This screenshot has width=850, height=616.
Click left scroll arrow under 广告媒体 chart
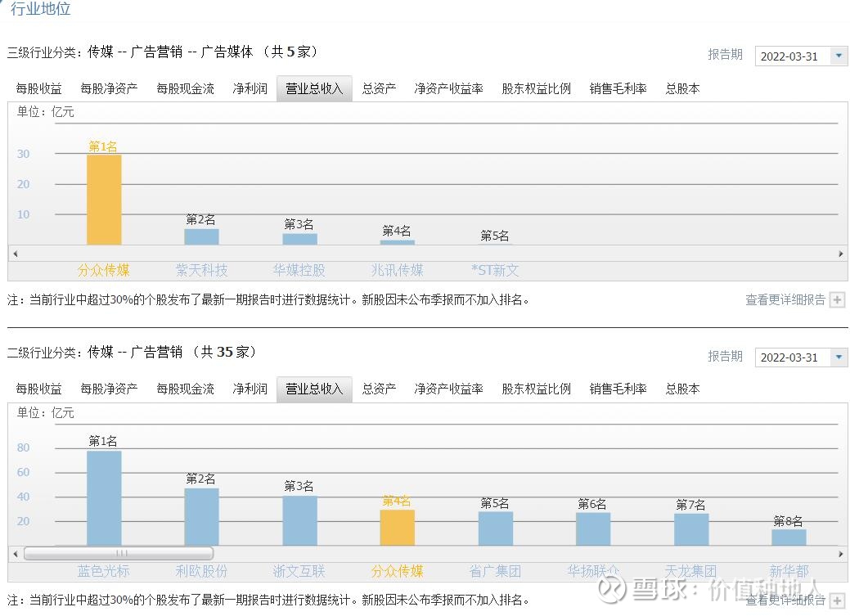point(16,254)
